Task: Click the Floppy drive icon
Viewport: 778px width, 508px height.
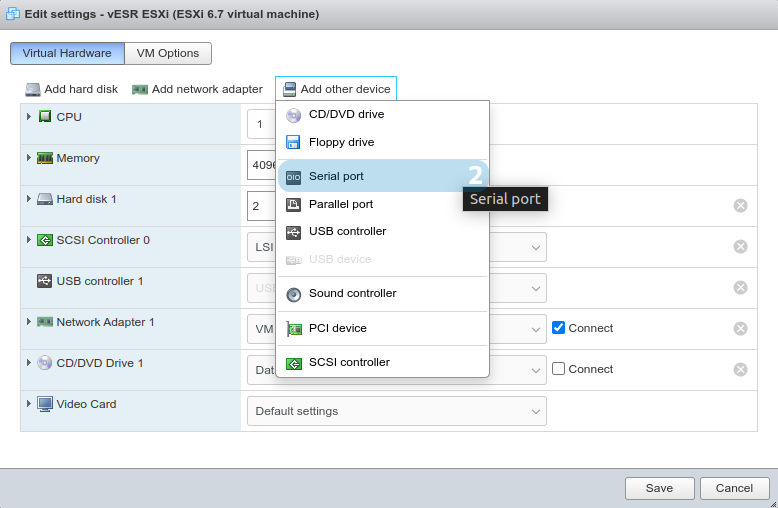Action: (293, 143)
